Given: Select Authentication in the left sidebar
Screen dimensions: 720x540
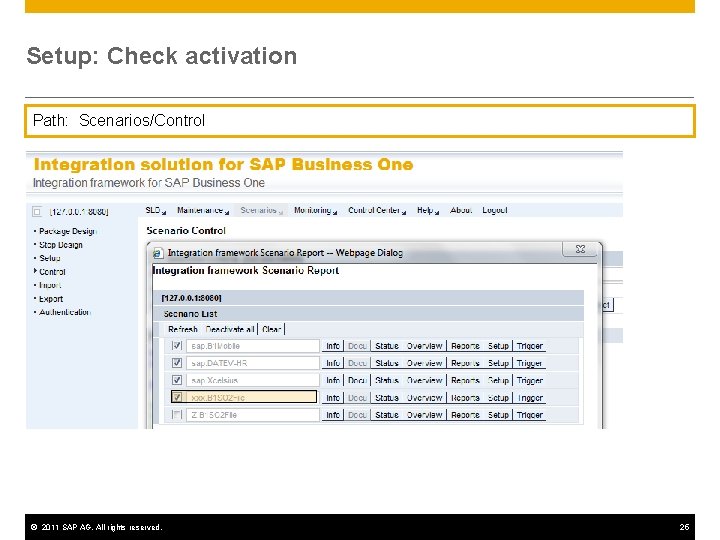Looking at the screenshot, I should point(65,312).
